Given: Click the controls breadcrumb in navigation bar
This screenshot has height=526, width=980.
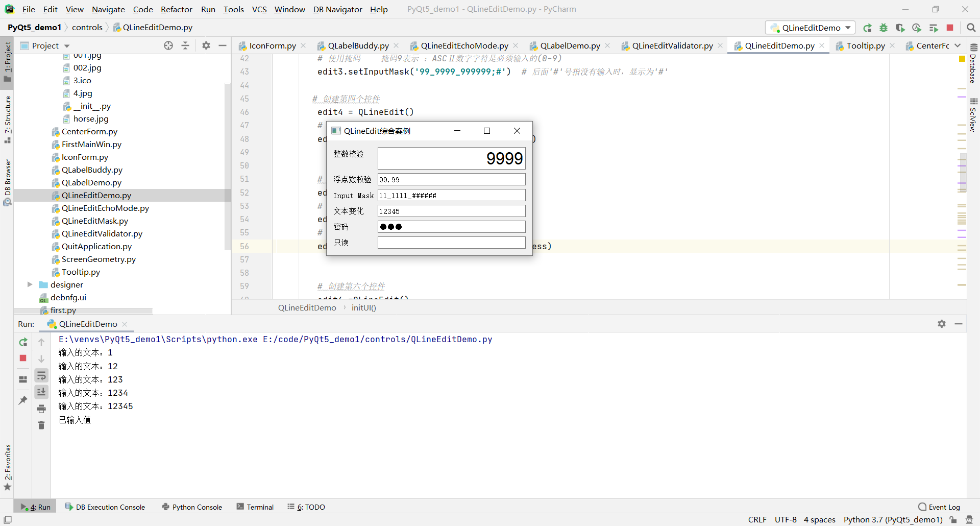Looking at the screenshot, I should (x=87, y=27).
